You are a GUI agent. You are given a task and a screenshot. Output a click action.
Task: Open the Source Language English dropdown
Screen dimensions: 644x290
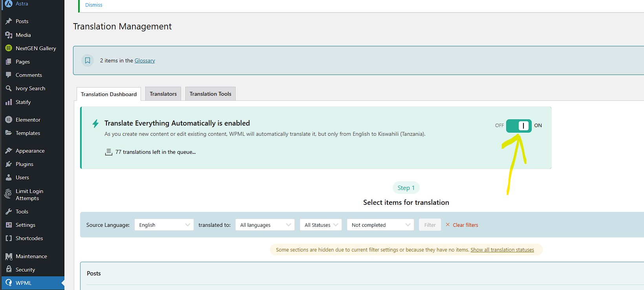click(164, 225)
